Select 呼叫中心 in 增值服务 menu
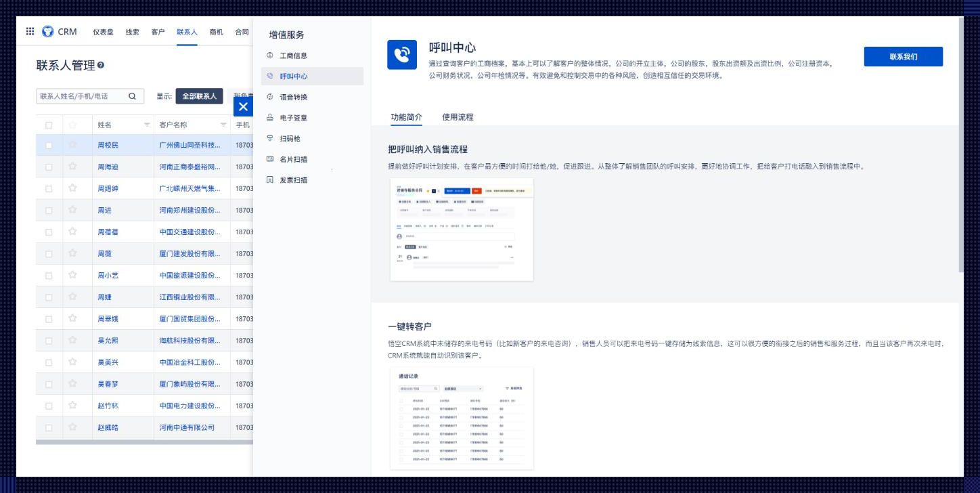The height and width of the screenshot is (493, 980). [312, 77]
